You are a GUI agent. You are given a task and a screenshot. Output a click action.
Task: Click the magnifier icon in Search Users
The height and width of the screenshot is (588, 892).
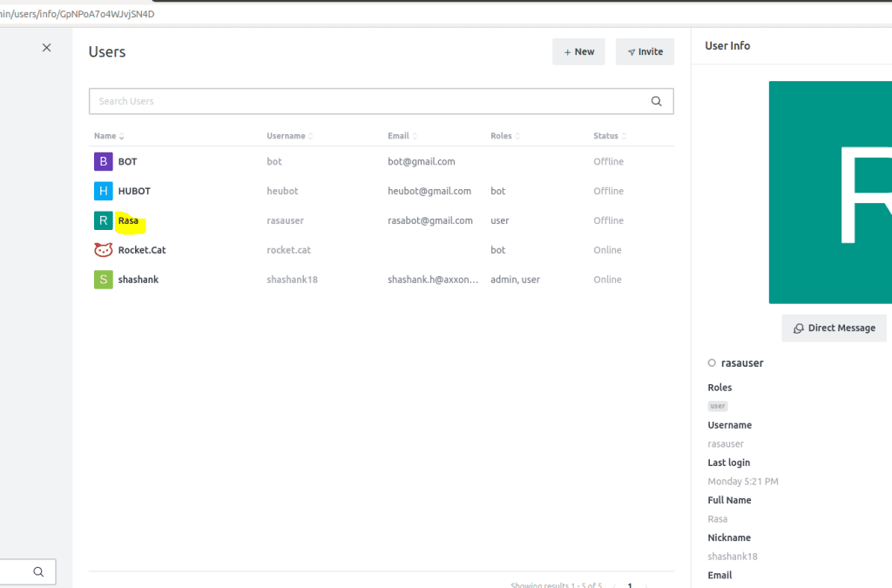coord(657,101)
